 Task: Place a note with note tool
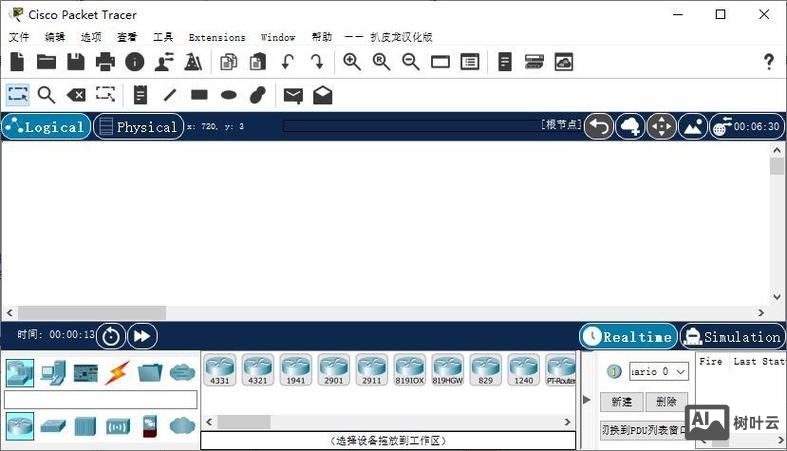point(141,95)
